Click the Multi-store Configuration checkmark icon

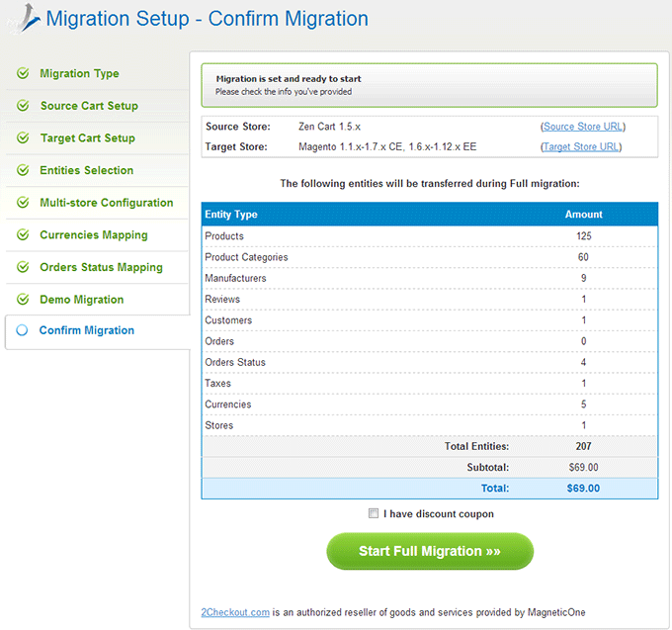(x=23, y=203)
